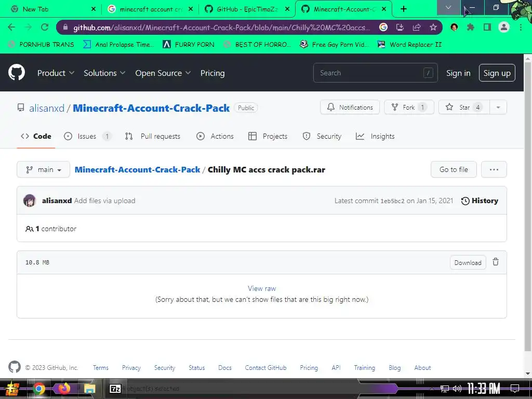Open View raw link
532x399 pixels.
coord(262,288)
